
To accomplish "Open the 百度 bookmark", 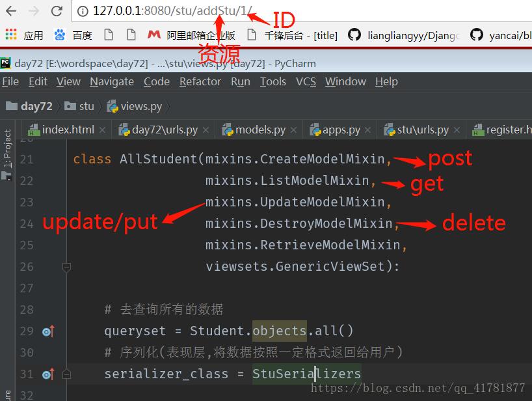I will click(73, 35).
